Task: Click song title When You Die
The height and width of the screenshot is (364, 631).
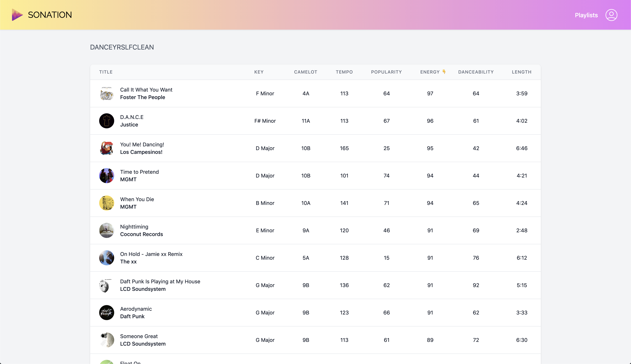Action: (x=137, y=199)
